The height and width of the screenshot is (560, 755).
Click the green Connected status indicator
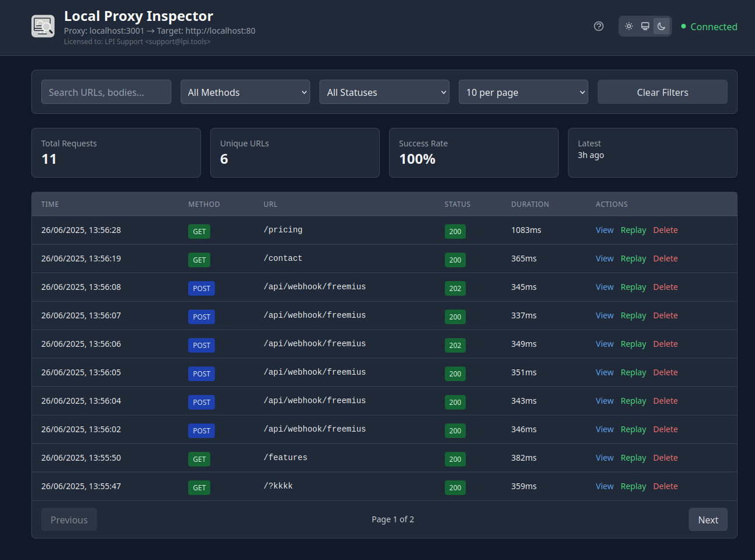click(709, 27)
